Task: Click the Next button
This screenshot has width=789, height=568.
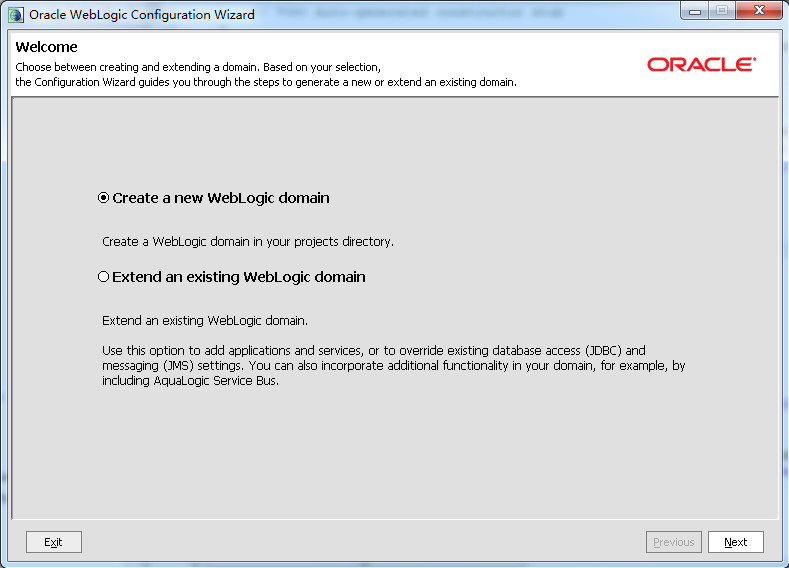Action: [735, 542]
